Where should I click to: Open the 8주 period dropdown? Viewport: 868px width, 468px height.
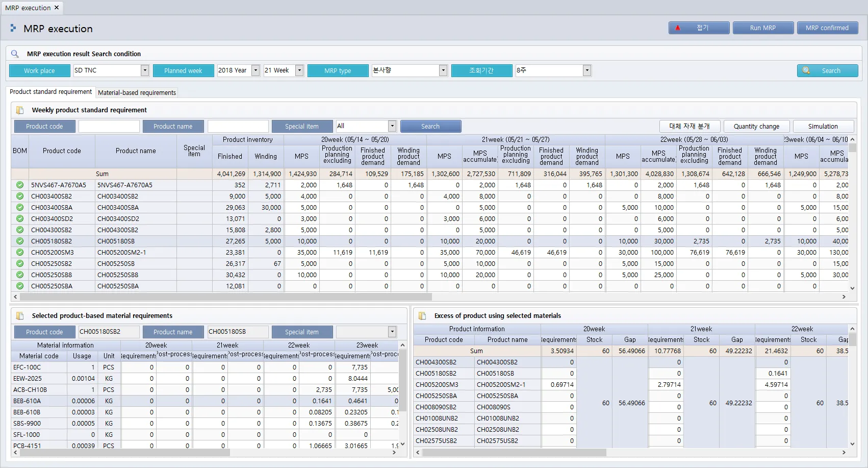(587, 70)
